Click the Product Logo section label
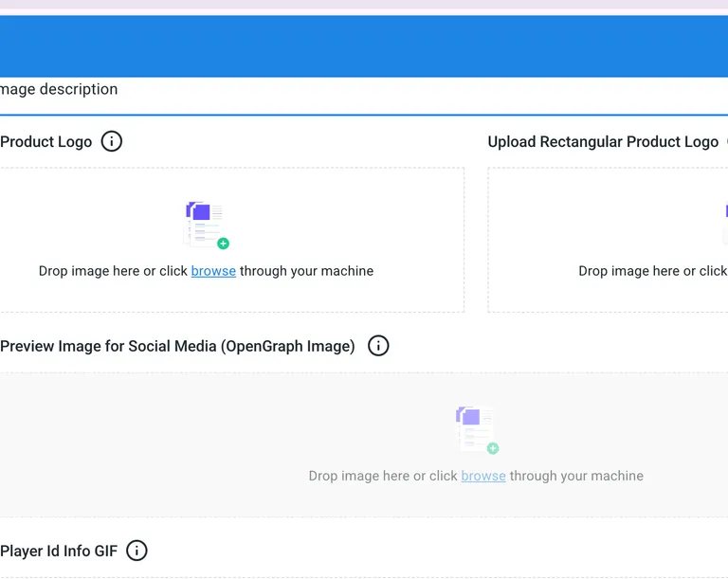Image resolution: width=728 pixels, height=579 pixels. click(46, 142)
